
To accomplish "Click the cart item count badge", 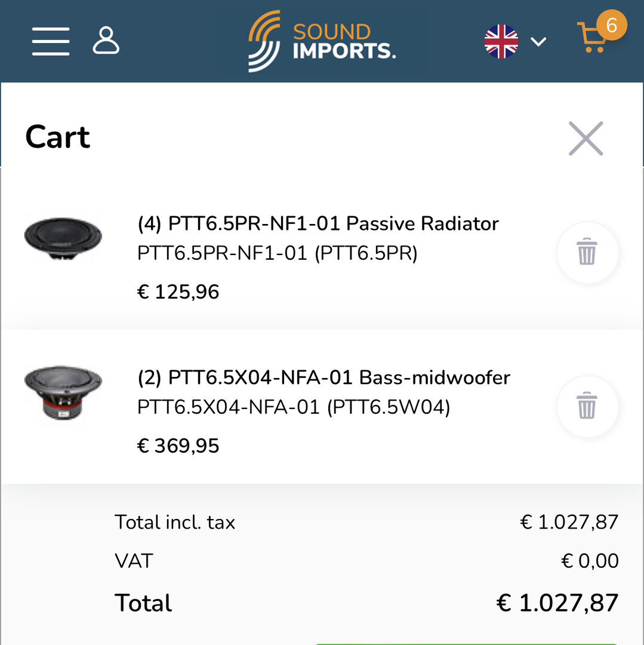I will (x=611, y=25).
